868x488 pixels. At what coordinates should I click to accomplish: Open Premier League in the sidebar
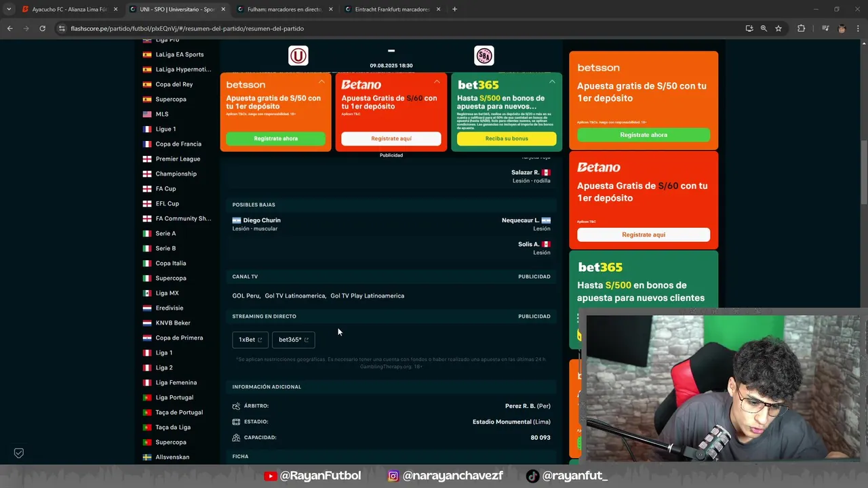(178, 159)
